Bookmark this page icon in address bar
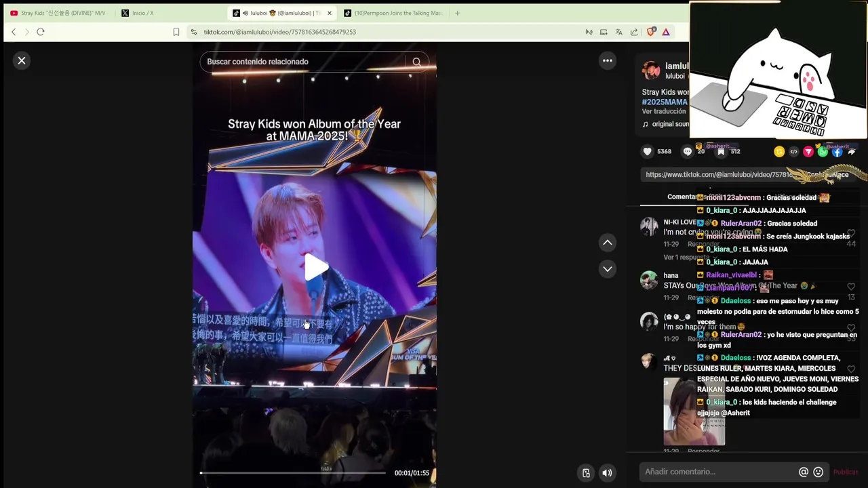 pyautogui.click(x=176, y=32)
